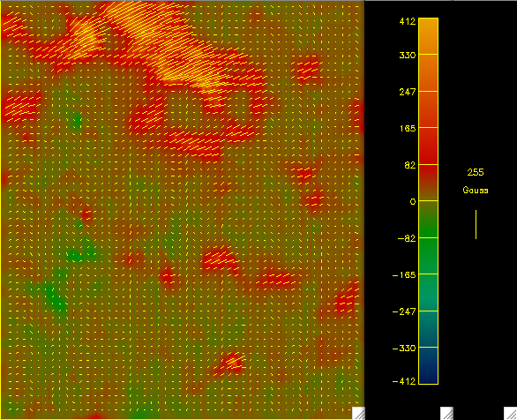517x420 pixels.
Task: Click the resize grip of the field map panel
Action: tap(358, 414)
